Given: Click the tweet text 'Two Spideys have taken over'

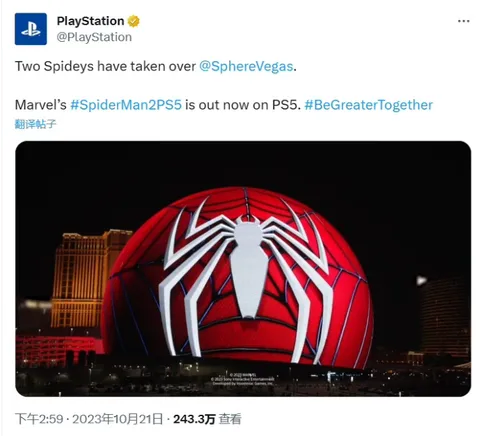Looking at the screenshot, I should 105,66.
